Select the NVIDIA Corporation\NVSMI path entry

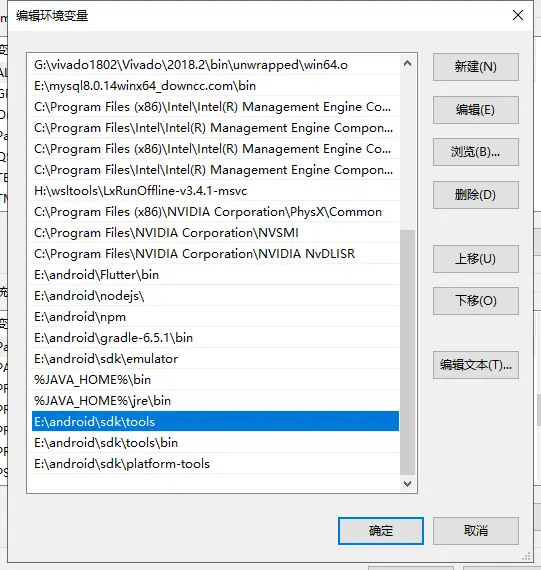click(214, 233)
